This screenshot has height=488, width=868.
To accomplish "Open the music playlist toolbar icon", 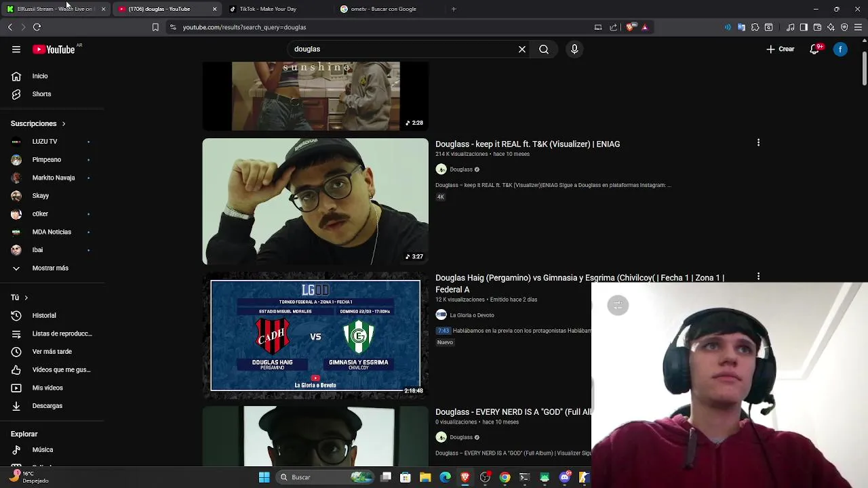I will pyautogui.click(x=791, y=27).
